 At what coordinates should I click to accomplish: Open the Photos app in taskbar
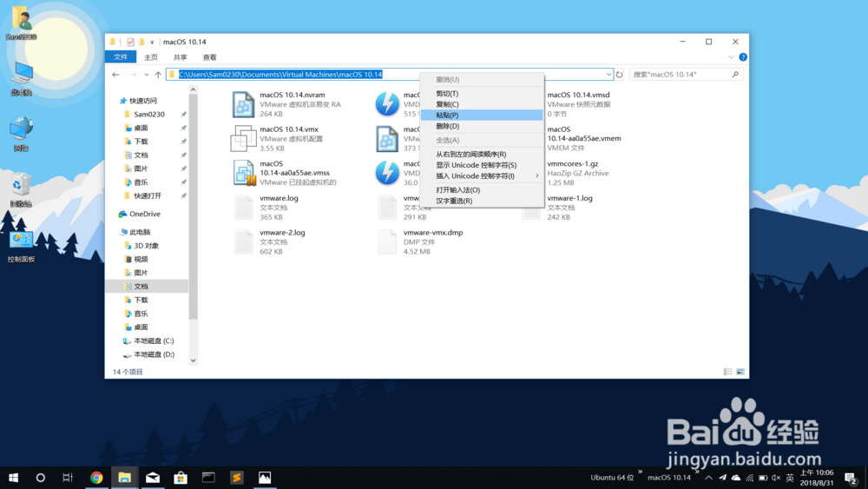pyautogui.click(x=265, y=478)
